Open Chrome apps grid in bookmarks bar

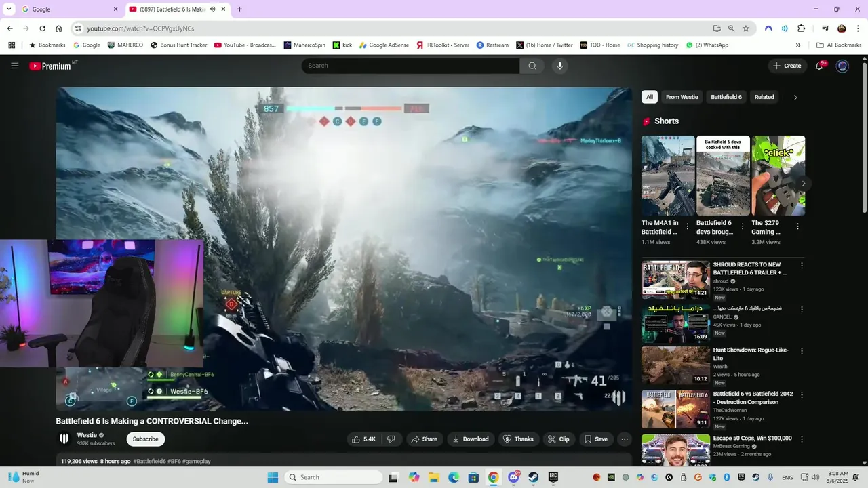[x=12, y=45]
